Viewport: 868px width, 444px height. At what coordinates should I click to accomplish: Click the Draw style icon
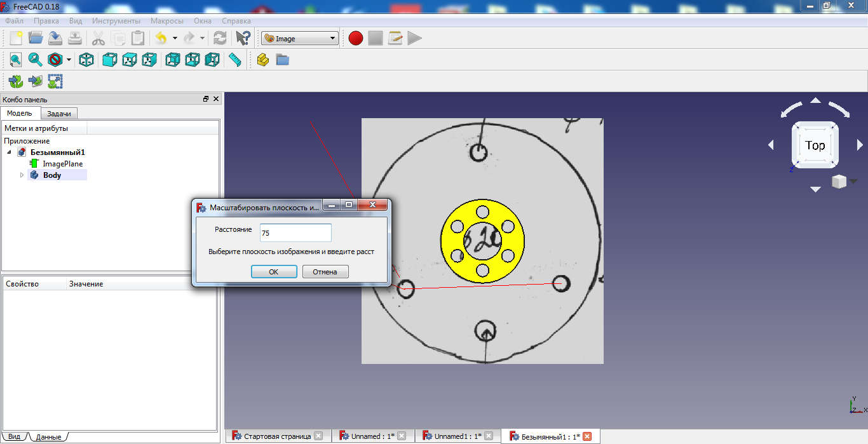point(55,60)
